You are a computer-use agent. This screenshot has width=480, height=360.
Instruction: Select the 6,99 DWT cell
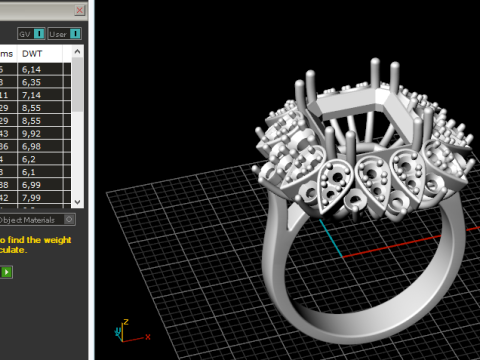tap(40, 185)
